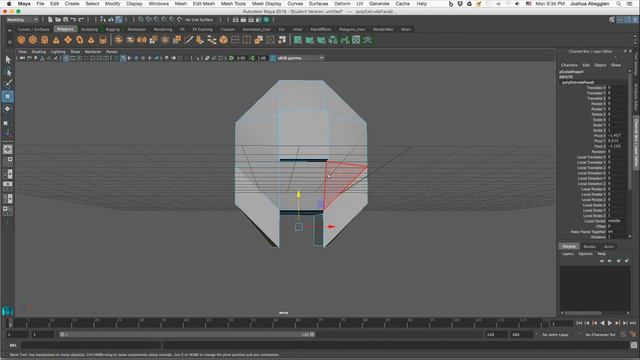This screenshot has width=640, height=360.
Task: Create a polygon cube from shelf
Action: pos(33,40)
